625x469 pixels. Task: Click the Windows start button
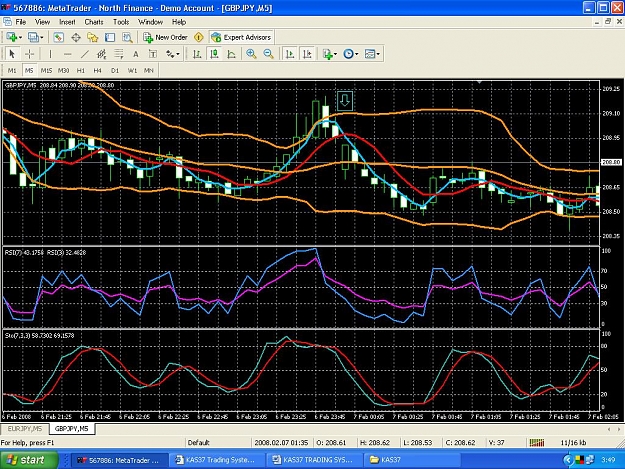coord(29,460)
